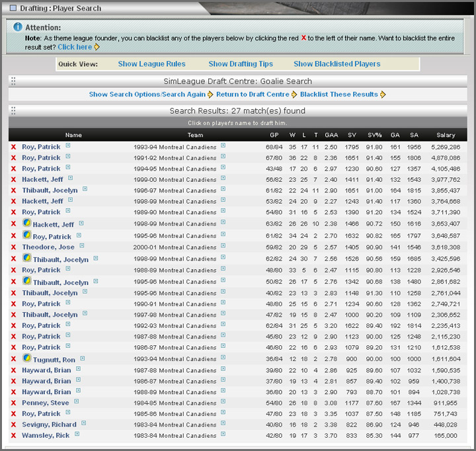Blacklist Penney, Steve using red X
The image size is (476, 451).
coord(13,403)
